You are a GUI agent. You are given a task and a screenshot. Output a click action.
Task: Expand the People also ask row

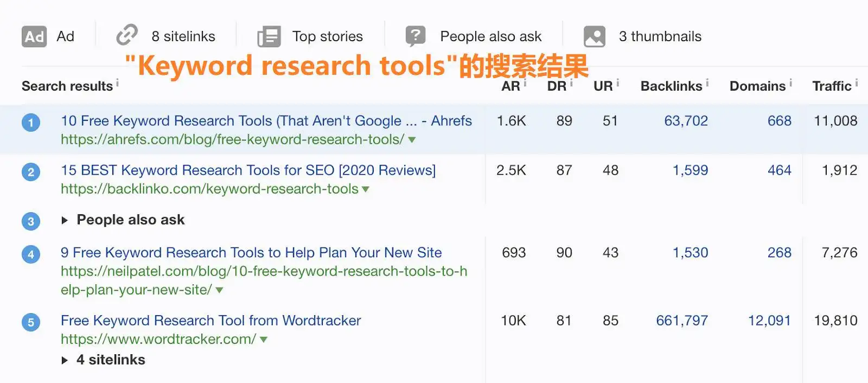tap(65, 220)
